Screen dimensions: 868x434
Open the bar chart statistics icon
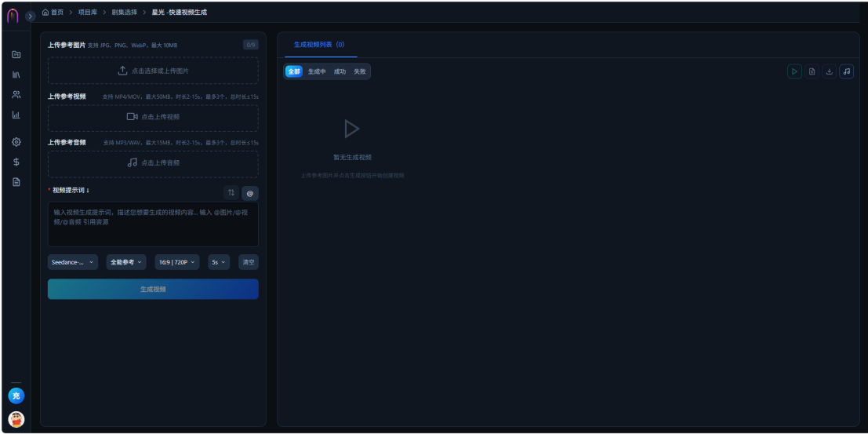pos(16,115)
